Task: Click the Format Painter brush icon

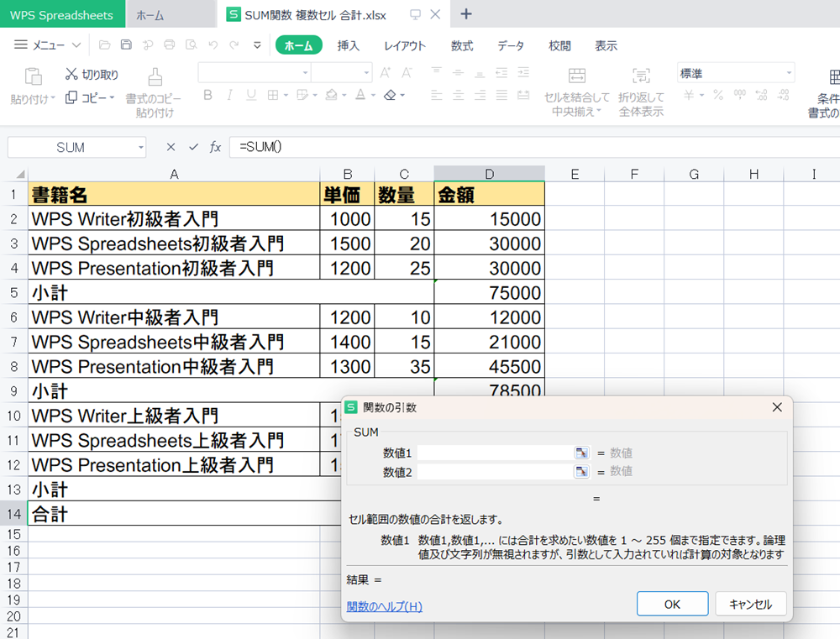Action: coord(155,76)
